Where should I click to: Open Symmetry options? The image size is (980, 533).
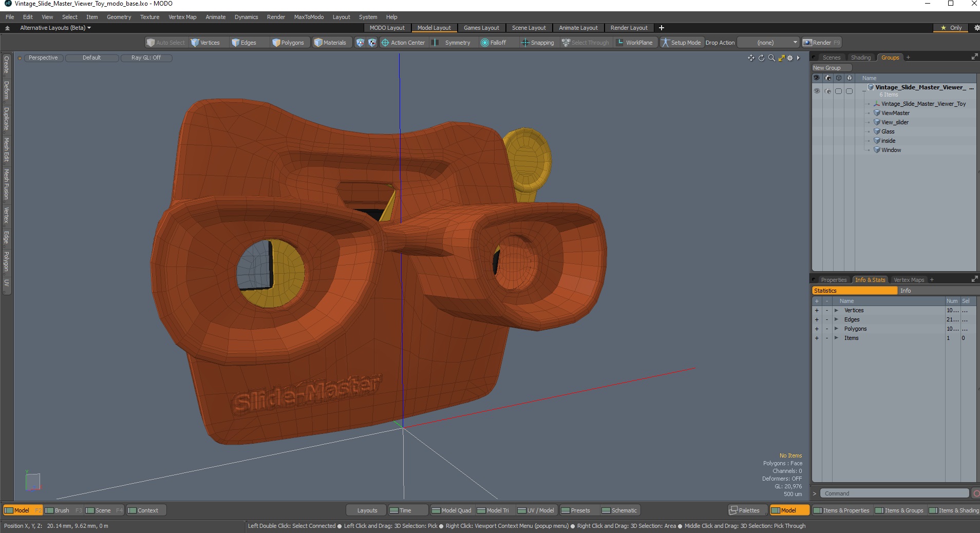451,43
